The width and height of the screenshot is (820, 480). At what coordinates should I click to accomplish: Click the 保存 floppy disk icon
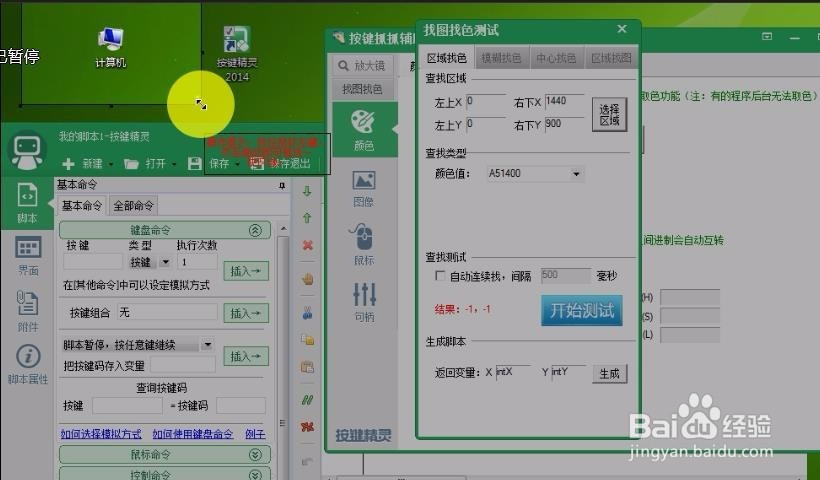point(195,164)
